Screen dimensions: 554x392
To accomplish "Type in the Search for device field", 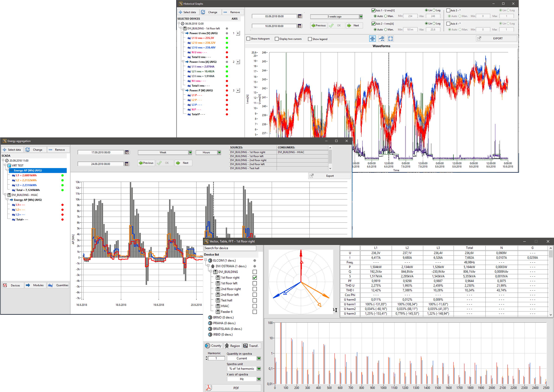I will [229, 248].
